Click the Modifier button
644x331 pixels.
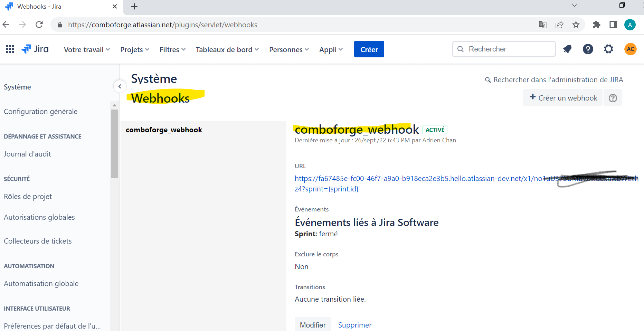[x=313, y=325]
